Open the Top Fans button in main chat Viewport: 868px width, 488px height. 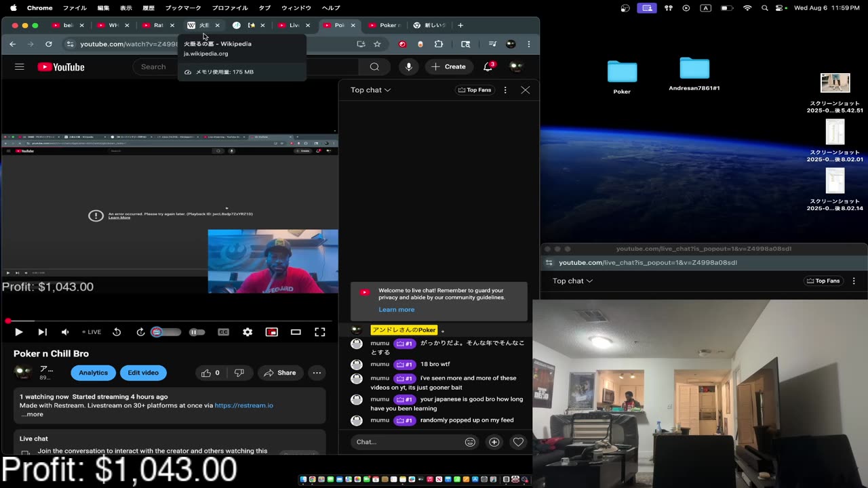[x=475, y=90]
